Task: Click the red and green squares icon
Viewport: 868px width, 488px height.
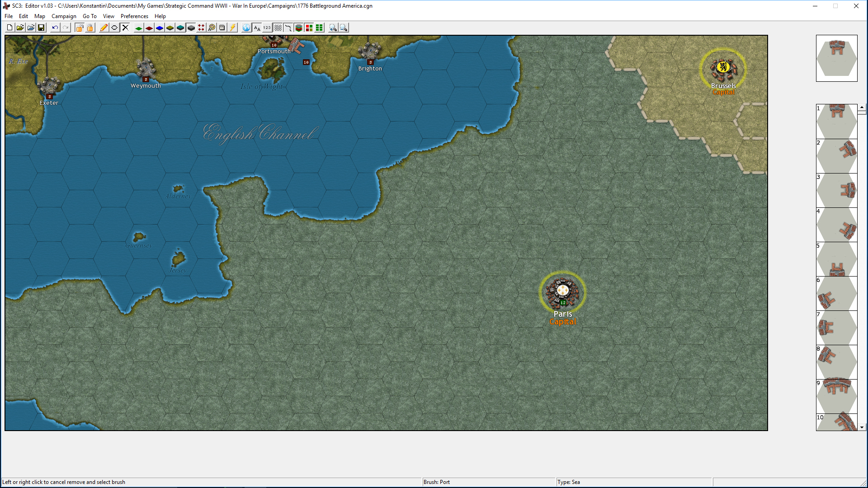Action: [309, 28]
